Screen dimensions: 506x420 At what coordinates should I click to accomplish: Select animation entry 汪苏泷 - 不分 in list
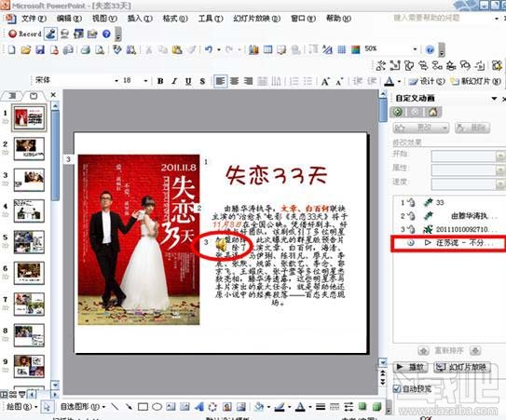pos(447,242)
